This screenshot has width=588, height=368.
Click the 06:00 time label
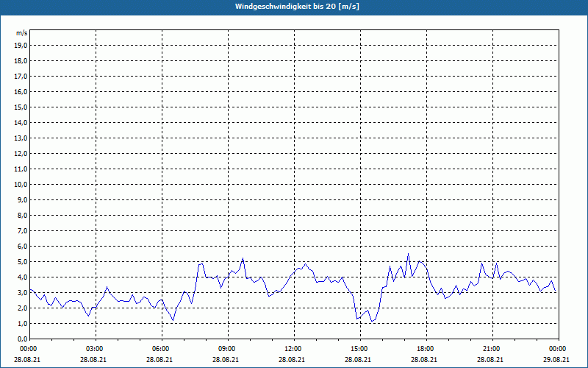162,349
